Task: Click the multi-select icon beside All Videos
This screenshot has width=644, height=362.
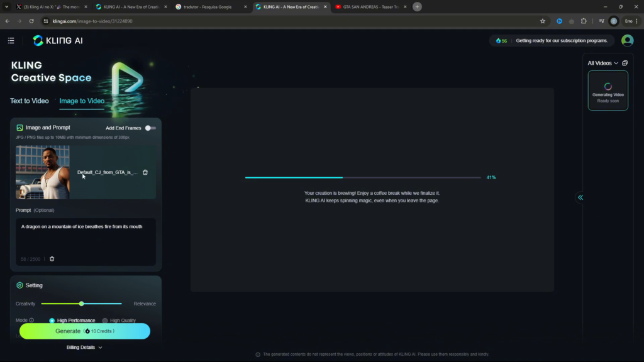Action: (625, 63)
